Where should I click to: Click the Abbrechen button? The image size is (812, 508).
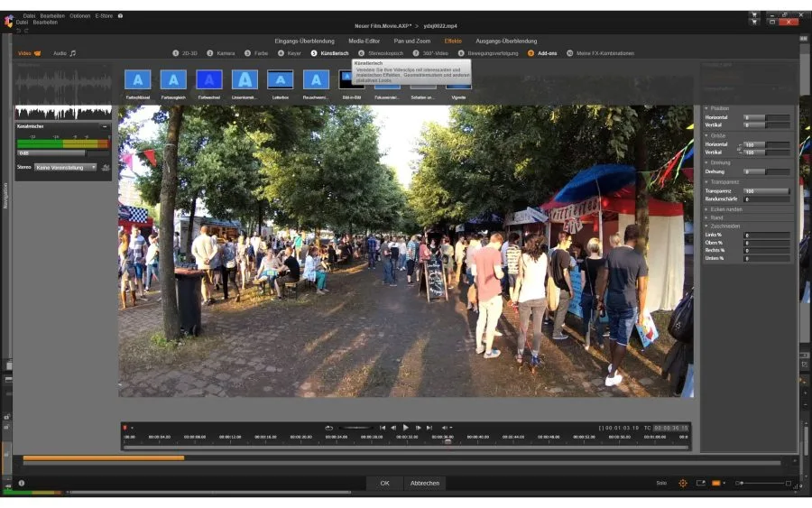pyautogui.click(x=425, y=483)
